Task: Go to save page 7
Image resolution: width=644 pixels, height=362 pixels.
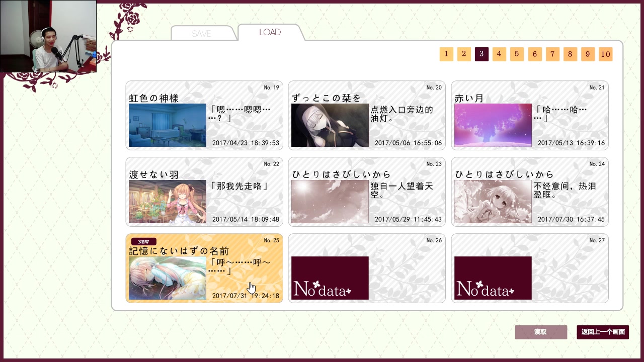Action: pyautogui.click(x=552, y=54)
